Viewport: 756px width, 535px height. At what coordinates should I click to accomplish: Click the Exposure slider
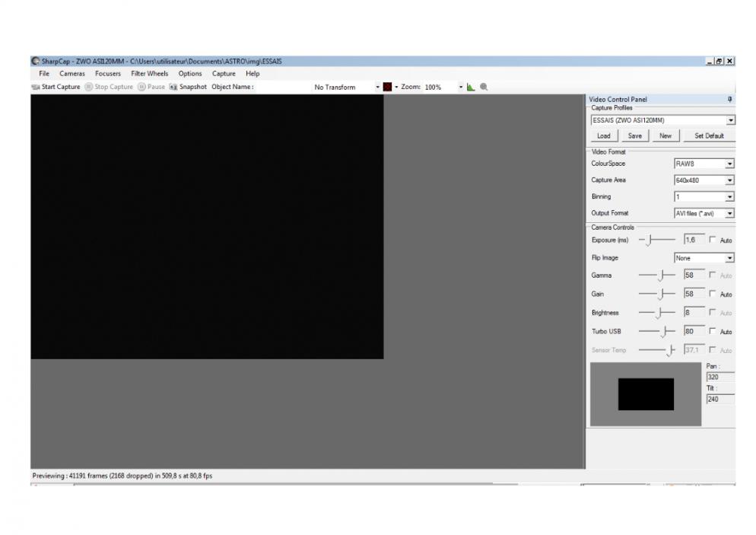click(656, 240)
